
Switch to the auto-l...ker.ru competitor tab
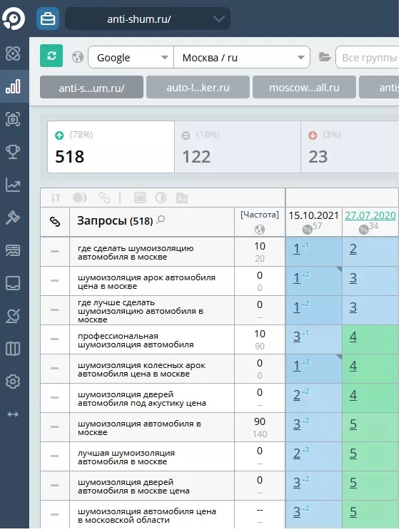[198, 88]
